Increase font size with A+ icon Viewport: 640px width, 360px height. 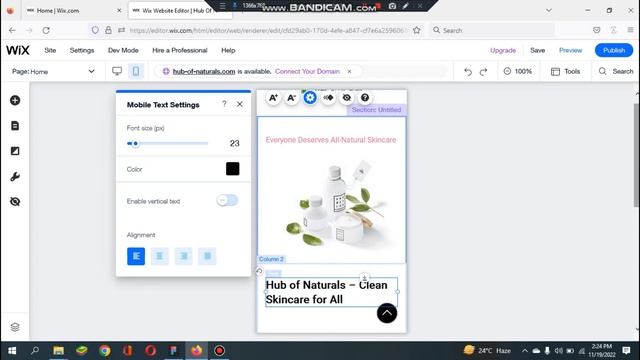pyautogui.click(x=273, y=98)
